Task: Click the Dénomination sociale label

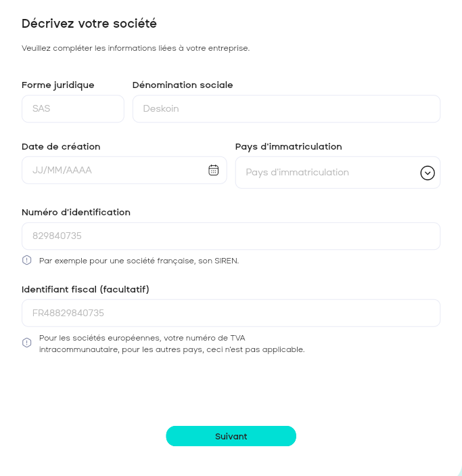Action: tap(183, 85)
